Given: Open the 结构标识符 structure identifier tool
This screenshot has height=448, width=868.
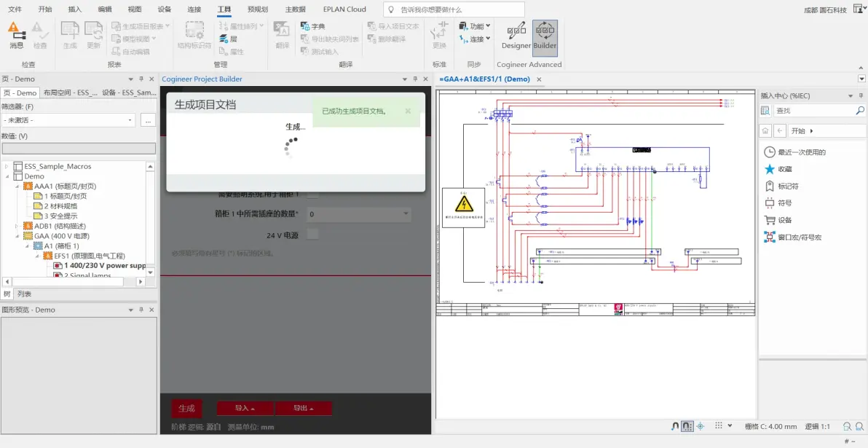Looking at the screenshot, I should point(194,35).
